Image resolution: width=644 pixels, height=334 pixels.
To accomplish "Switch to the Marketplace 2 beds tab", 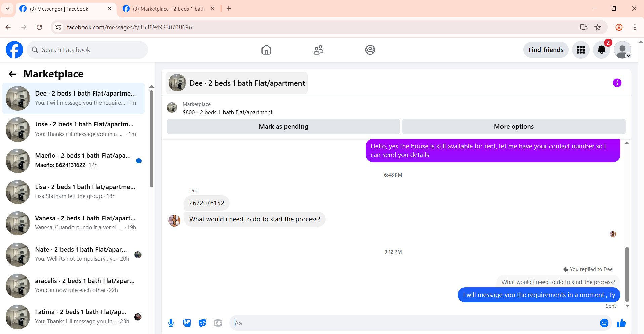I will tap(169, 9).
